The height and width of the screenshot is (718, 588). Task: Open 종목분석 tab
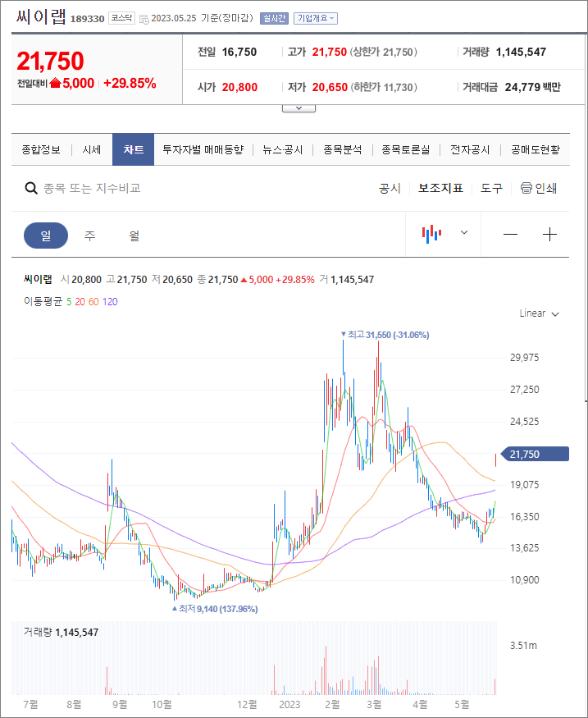342,149
